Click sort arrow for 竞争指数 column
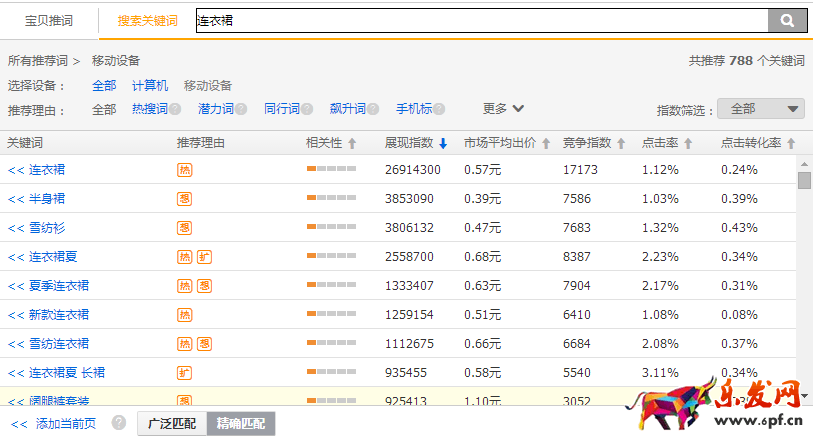Viewport: 813px width, 441px height. tap(621, 144)
